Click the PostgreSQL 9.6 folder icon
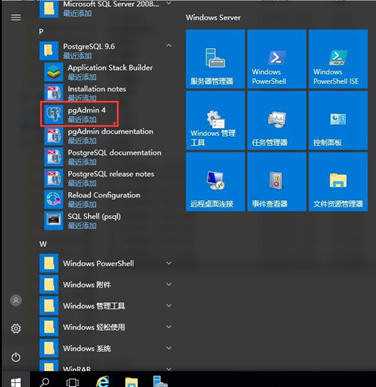This screenshot has height=387, width=376. point(49,51)
